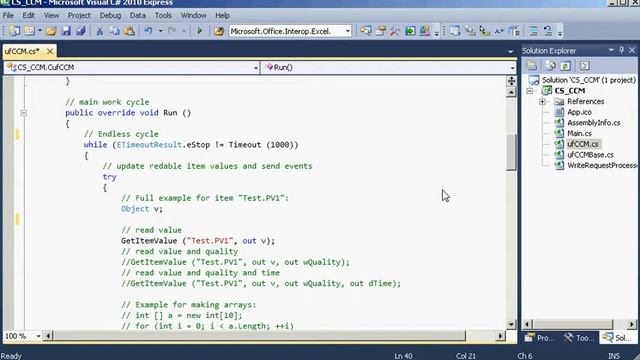Start debugging with the green play arrow
The image size is (640, 360).
tap(200, 31)
